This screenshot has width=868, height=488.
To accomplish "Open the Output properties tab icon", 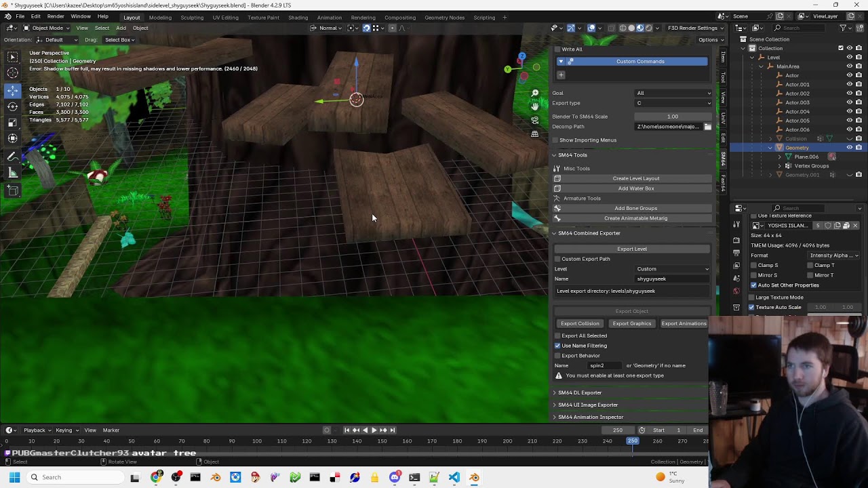I will pos(737,253).
